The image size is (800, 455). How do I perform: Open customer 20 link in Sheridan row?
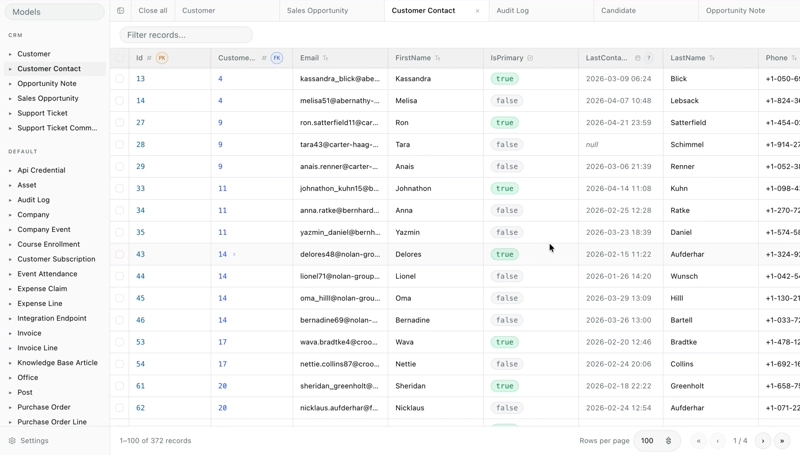(x=222, y=386)
